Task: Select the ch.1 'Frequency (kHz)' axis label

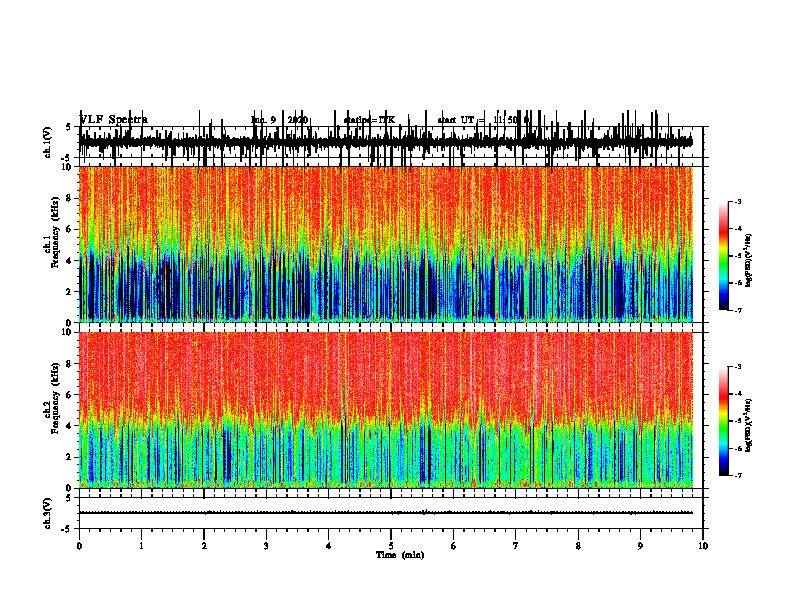Action: (56, 232)
